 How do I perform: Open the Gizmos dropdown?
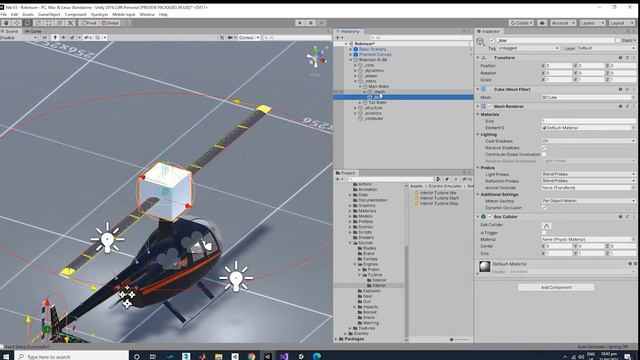[248, 38]
